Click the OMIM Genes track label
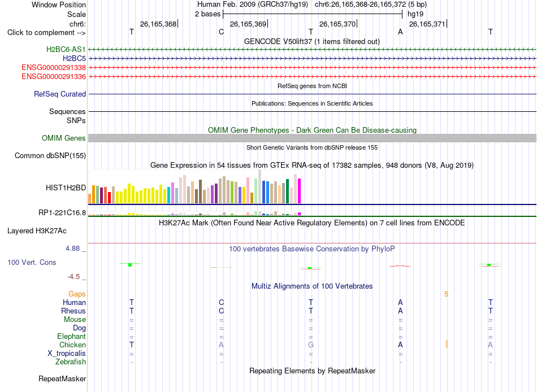537x392 pixels. coord(63,138)
